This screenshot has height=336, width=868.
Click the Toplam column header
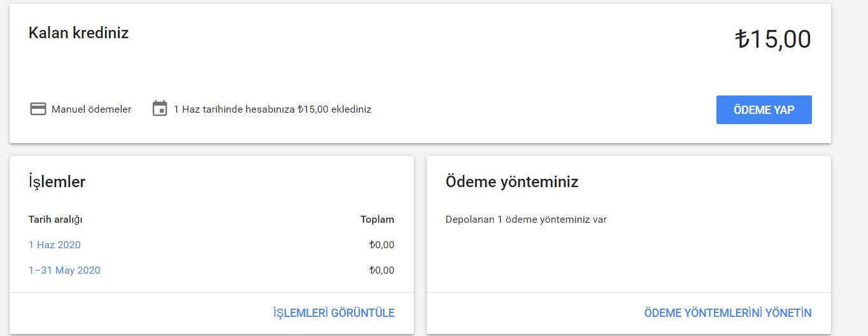(377, 220)
